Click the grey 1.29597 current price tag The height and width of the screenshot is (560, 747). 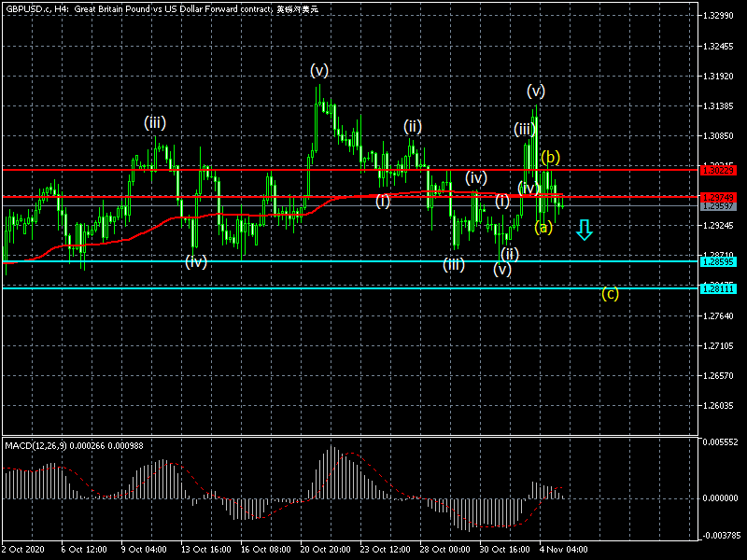tap(718, 205)
